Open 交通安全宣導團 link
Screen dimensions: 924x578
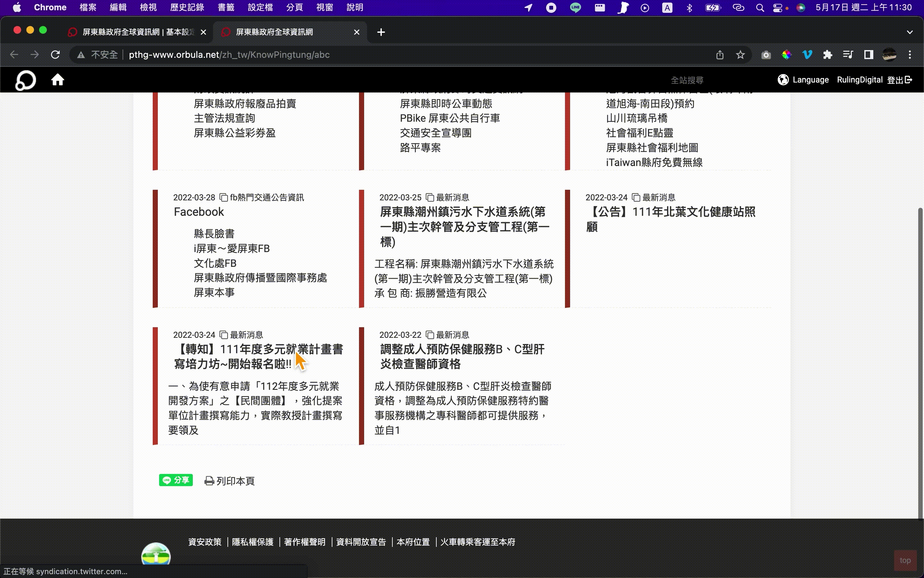coord(435,133)
